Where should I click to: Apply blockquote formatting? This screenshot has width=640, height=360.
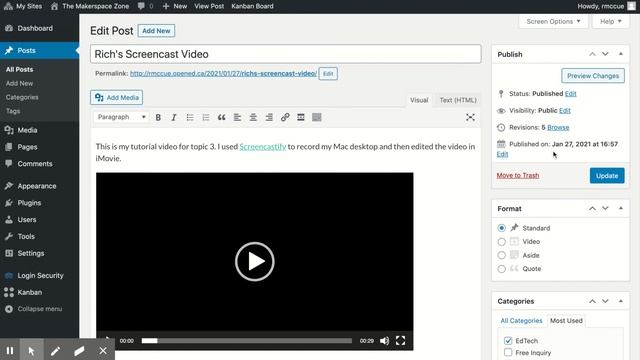click(x=222, y=118)
